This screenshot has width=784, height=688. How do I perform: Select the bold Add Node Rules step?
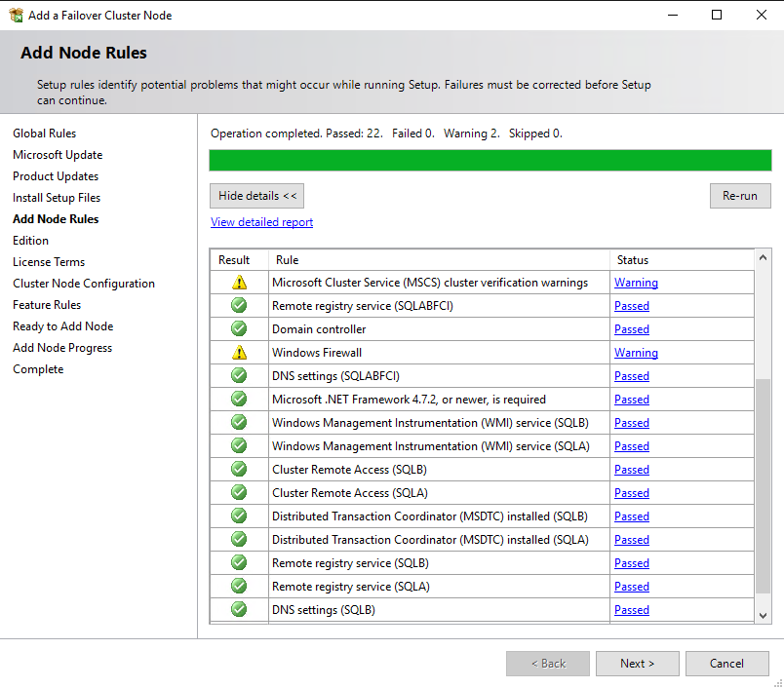pyautogui.click(x=56, y=219)
